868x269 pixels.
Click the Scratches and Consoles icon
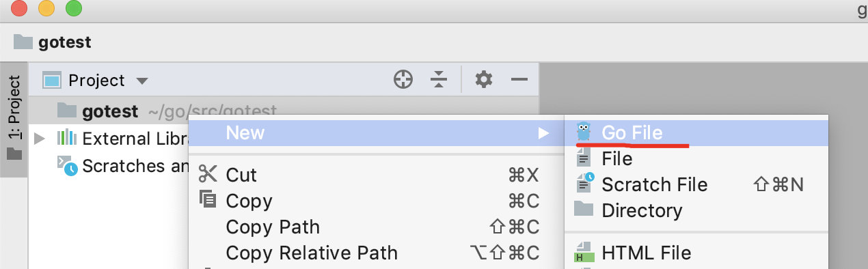[67, 166]
